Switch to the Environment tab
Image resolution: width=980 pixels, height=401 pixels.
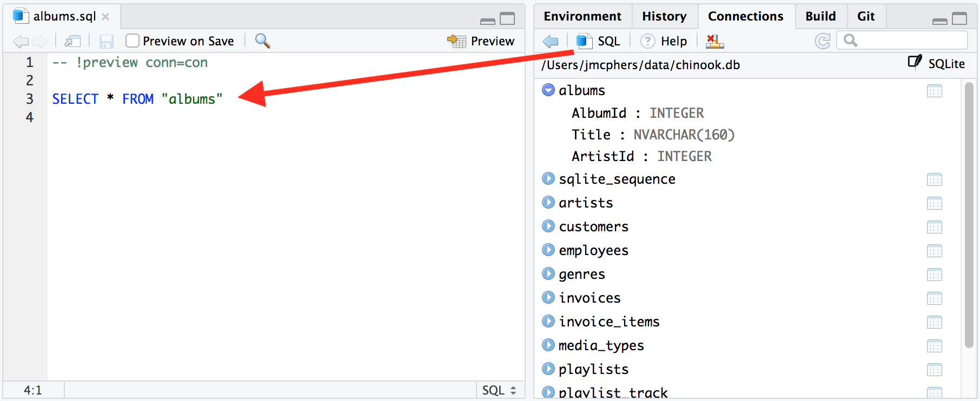pos(582,16)
